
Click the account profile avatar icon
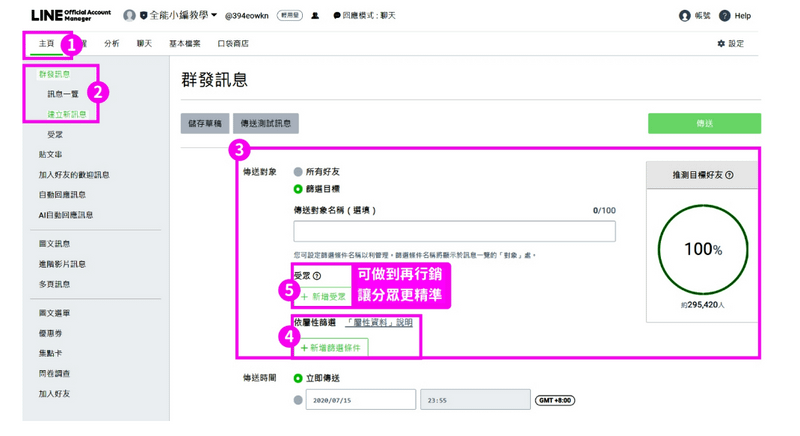[129, 15]
